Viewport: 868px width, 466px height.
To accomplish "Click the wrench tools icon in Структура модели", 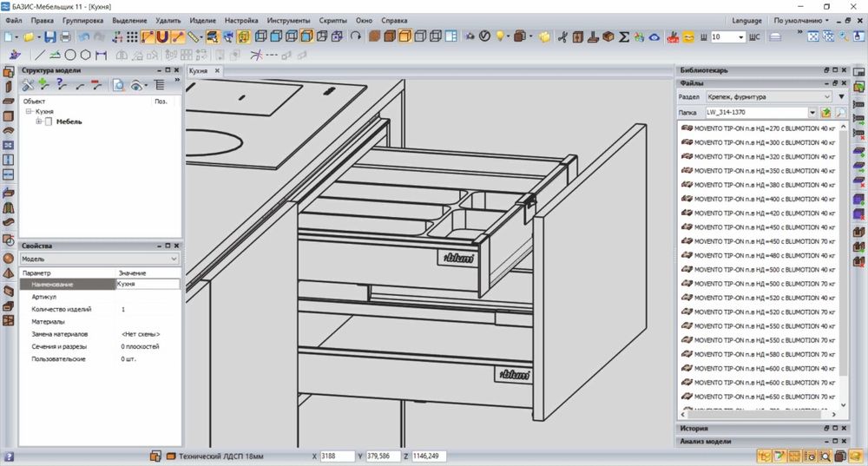I will (x=28, y=85).
